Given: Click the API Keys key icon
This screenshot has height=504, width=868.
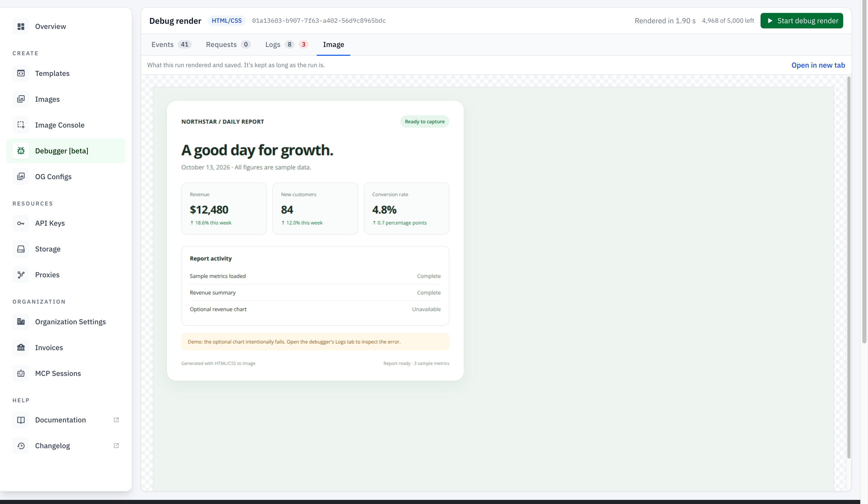Looking at the screenshot, I should click(x=21, y=223).
